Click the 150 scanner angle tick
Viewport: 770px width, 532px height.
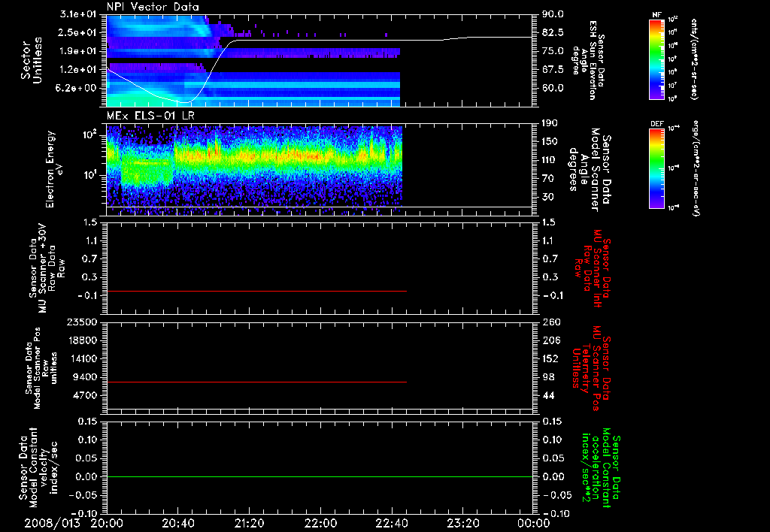click(550, 141)
